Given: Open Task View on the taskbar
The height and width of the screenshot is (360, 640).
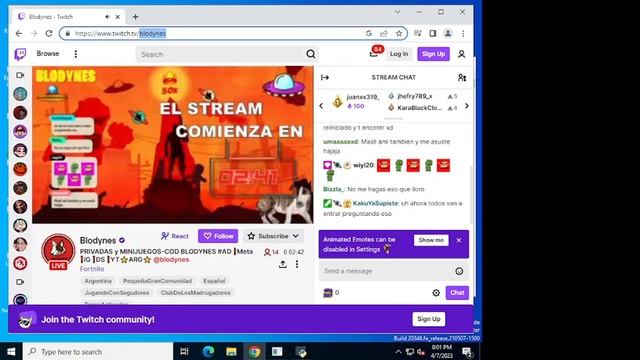Looking at the screenshot, I should [184, 351].
